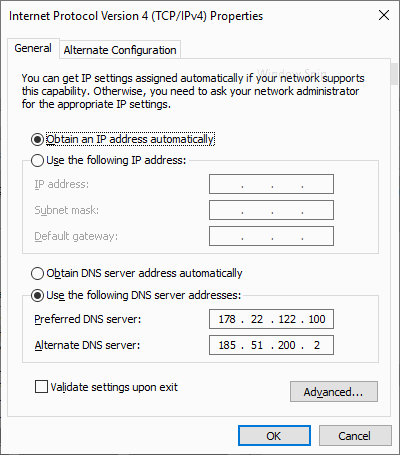
Task: Switch to the Alternate Configuration tab
Action: (x=120, y=50)
